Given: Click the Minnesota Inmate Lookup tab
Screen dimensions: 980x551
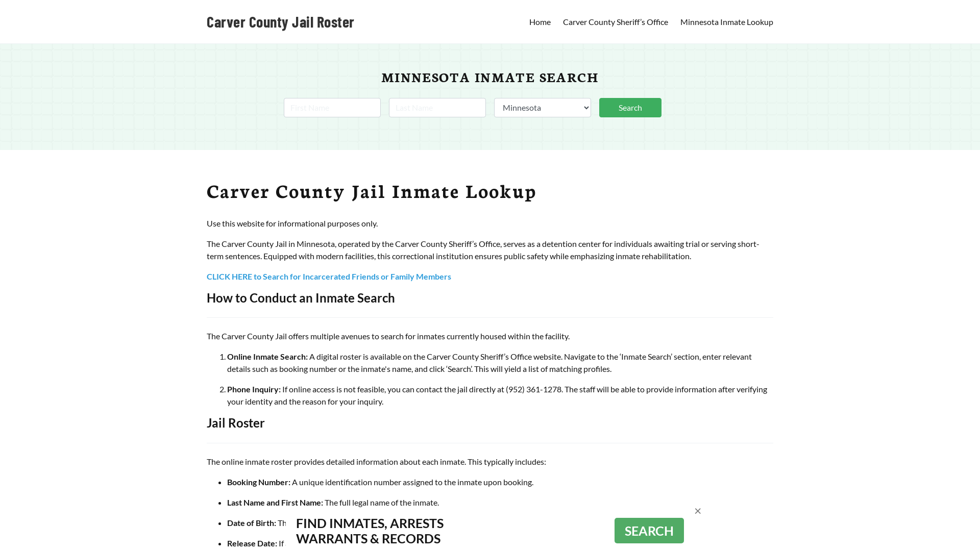Looking at the screenshot, I should [726, 21].
